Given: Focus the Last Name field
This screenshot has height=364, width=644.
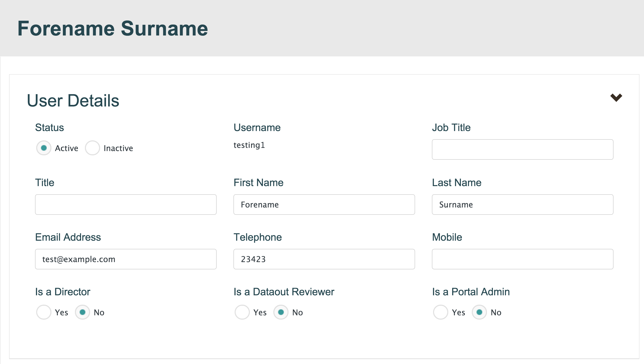Looking at the screenshot, I should coord(522,205).
